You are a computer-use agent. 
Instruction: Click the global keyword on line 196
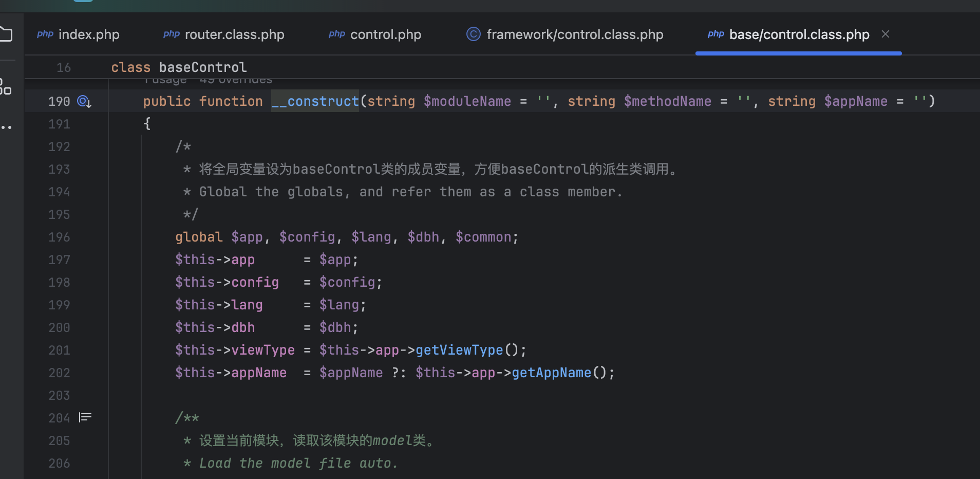[x=199, y=237]
